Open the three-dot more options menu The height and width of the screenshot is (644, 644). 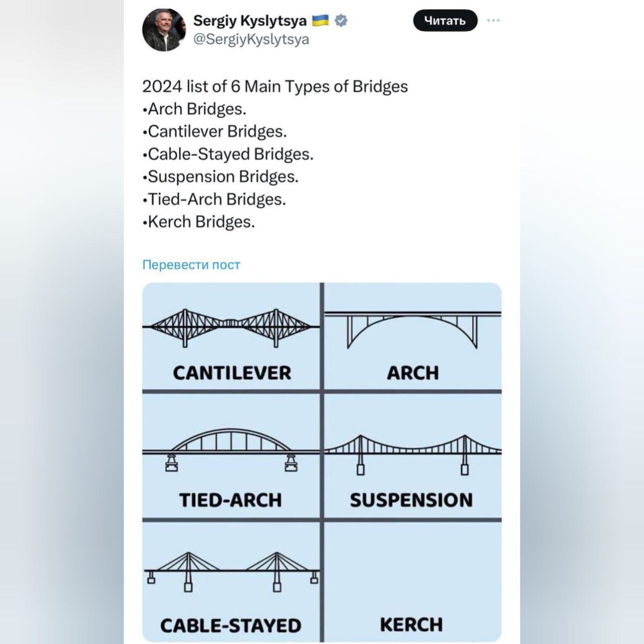pyautogui.click(x=493, y=20)
